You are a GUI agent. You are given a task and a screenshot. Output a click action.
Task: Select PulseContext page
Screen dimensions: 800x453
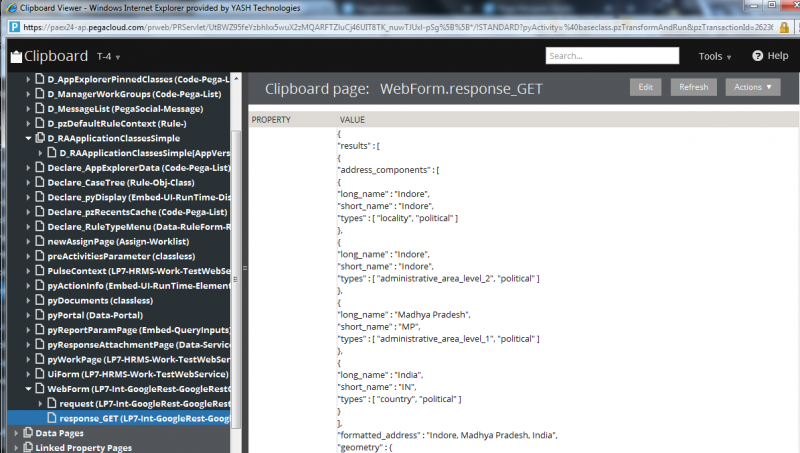click(139, 271)
